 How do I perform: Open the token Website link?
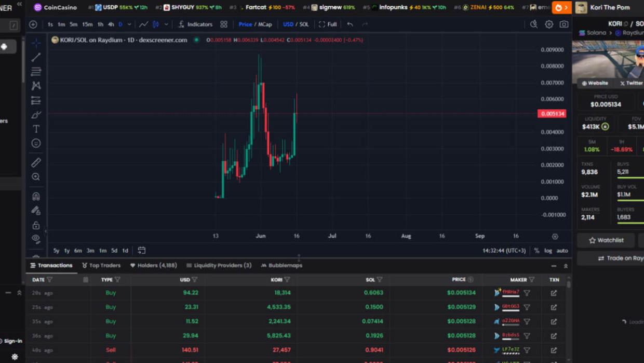(595, 83)
